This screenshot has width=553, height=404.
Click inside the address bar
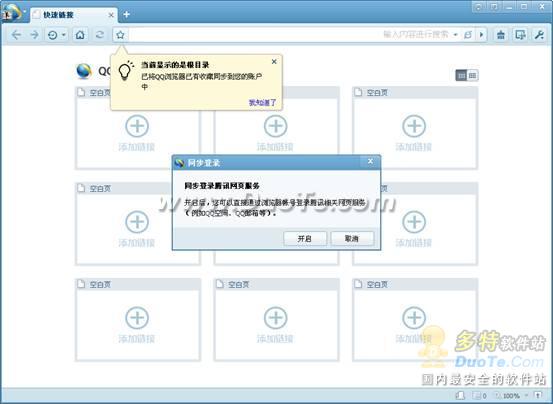(254, 35)
